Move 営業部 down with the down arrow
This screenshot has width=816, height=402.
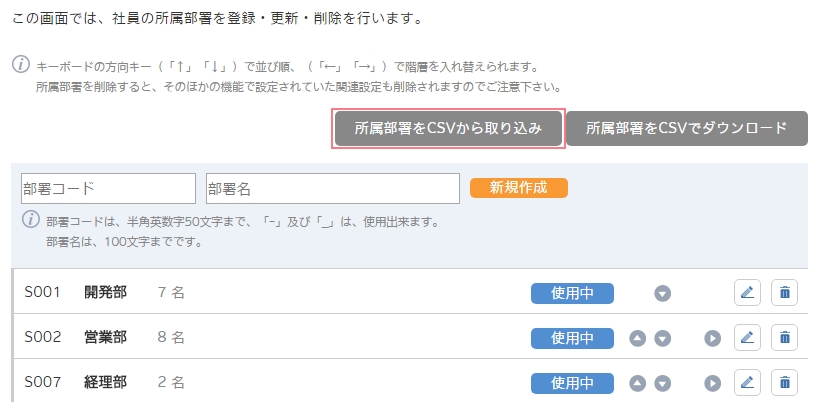point(662,338)
